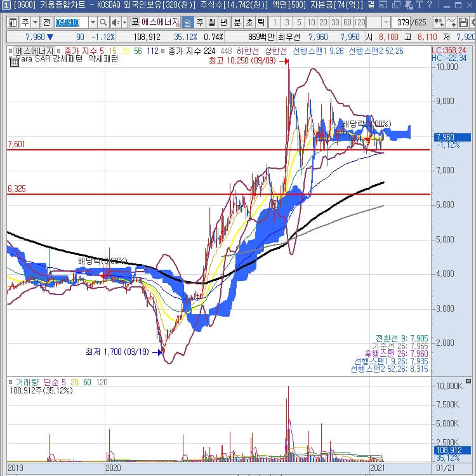Viewport: 476px width, 476px height.
Task: Click the 선행스팬1 9,26 legend at top
Action: tap(318, 51)
